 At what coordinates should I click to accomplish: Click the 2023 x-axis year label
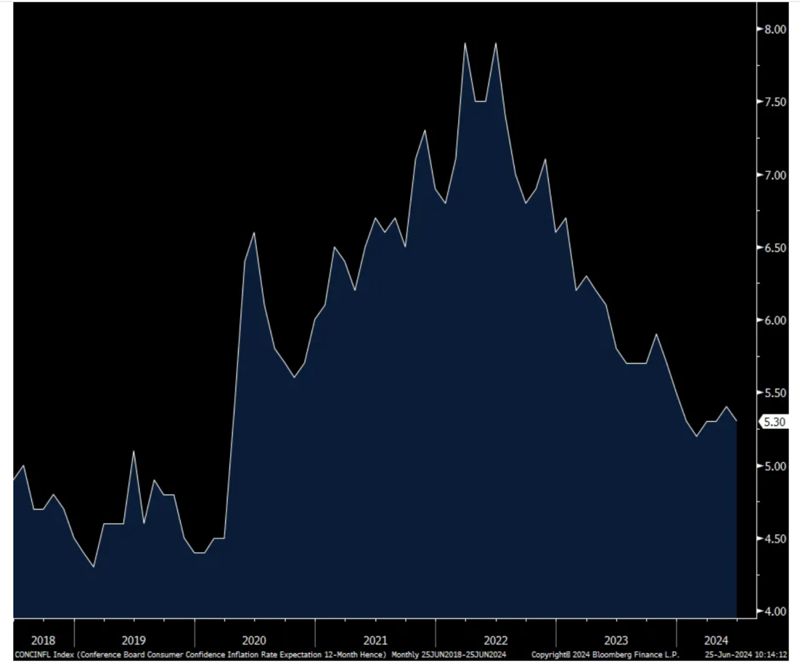(615, 641)
